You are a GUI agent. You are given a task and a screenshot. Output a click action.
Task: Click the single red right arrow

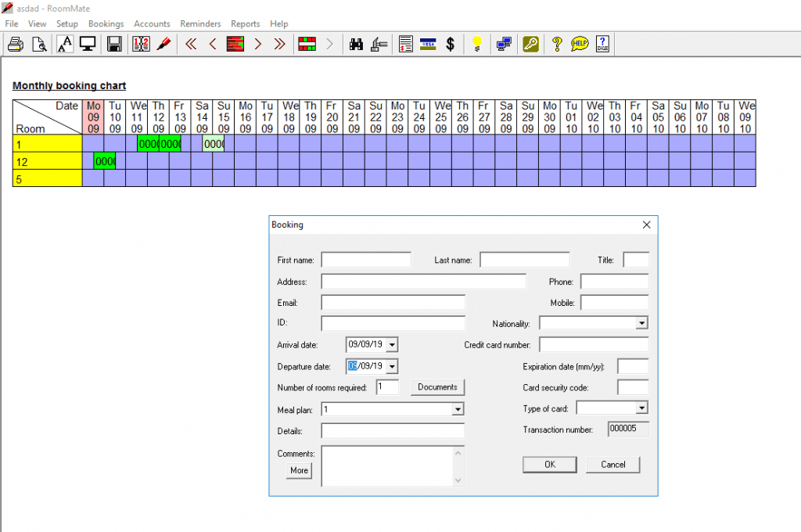(x=257, y=45)
